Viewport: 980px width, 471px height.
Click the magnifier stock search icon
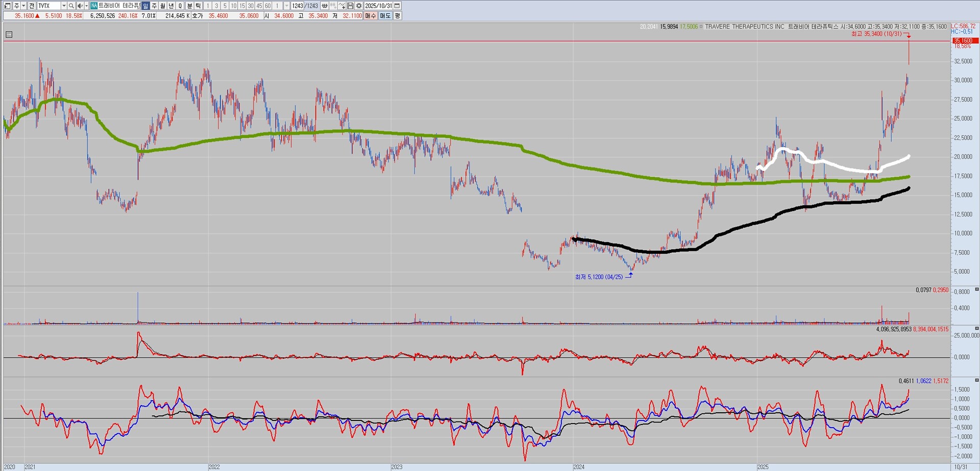[x=71, y=6]
